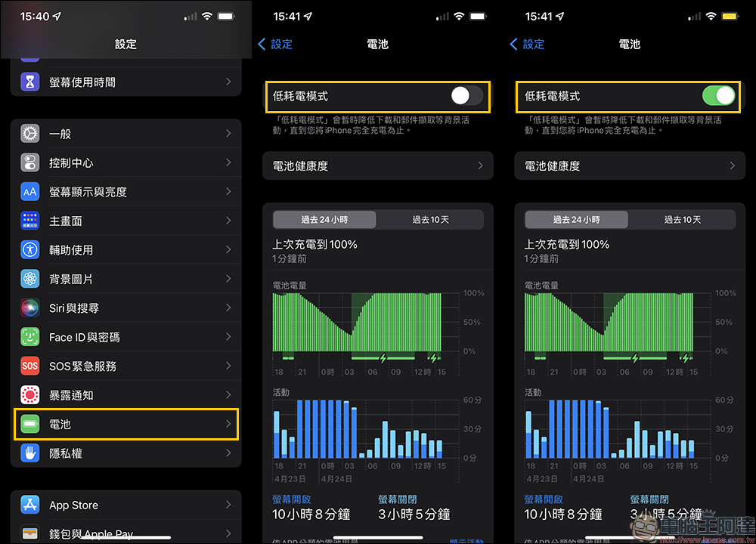Image resolution: width=756 pixels, height=544 pixels.
Task: Open the Screen Time hourglass icon
Action: [30, 82]
